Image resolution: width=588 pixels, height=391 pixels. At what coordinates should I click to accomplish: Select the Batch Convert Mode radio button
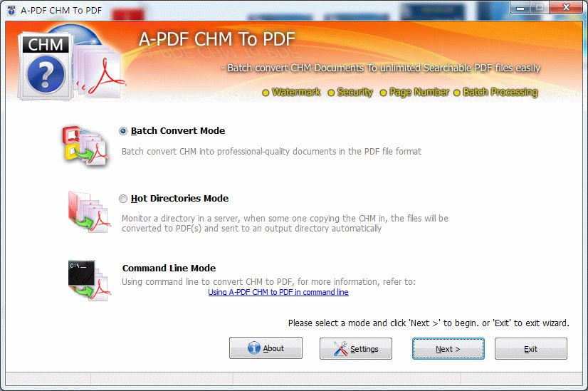point(124,131)
